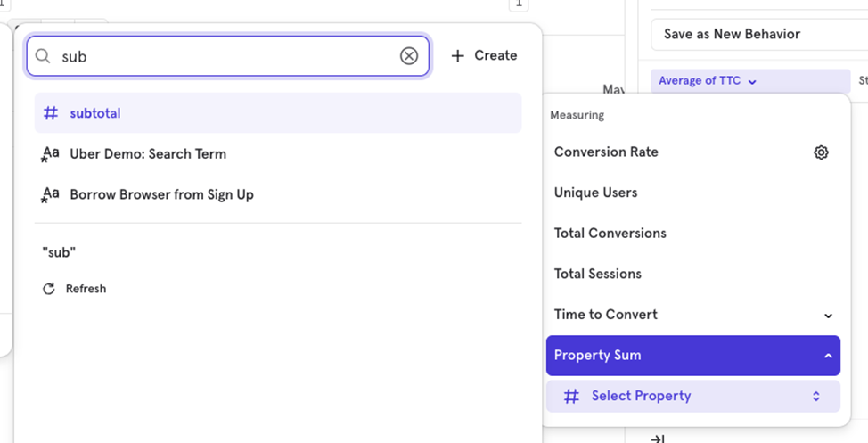868x443 pixels.
Task: Pick Total Sessions in the Measuring menu
Action: point(597,274)
